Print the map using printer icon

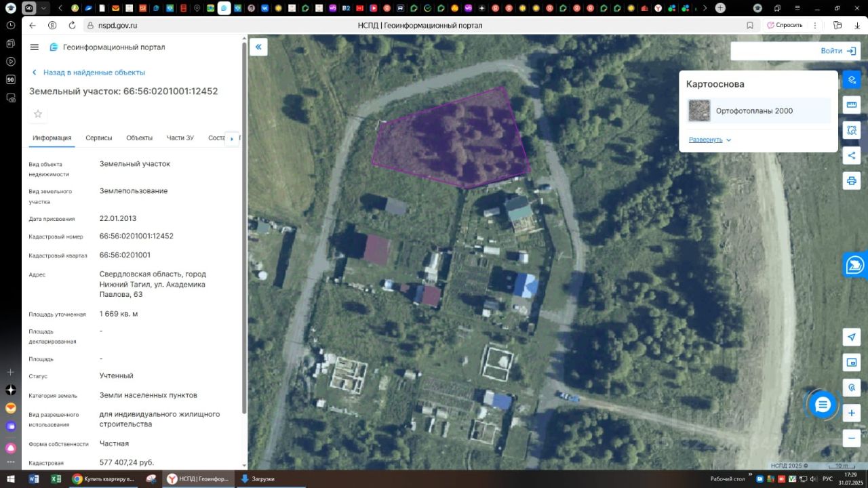coord(852,180)
